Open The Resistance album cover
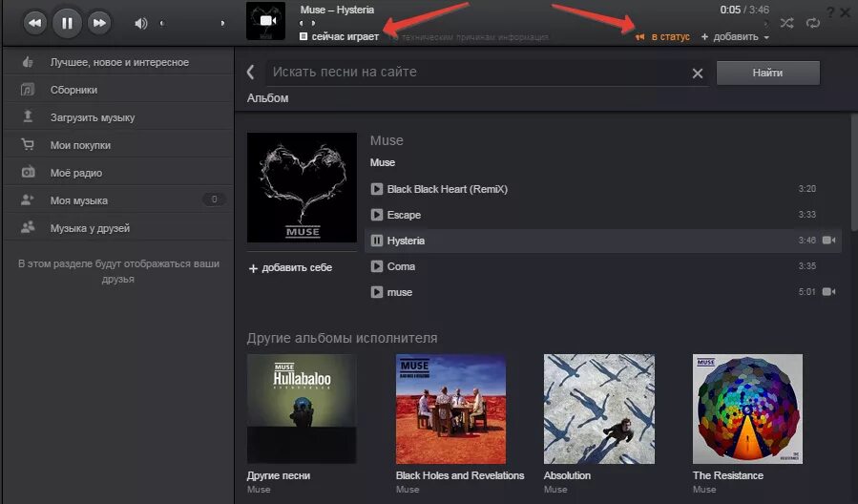 coord(747,409)
